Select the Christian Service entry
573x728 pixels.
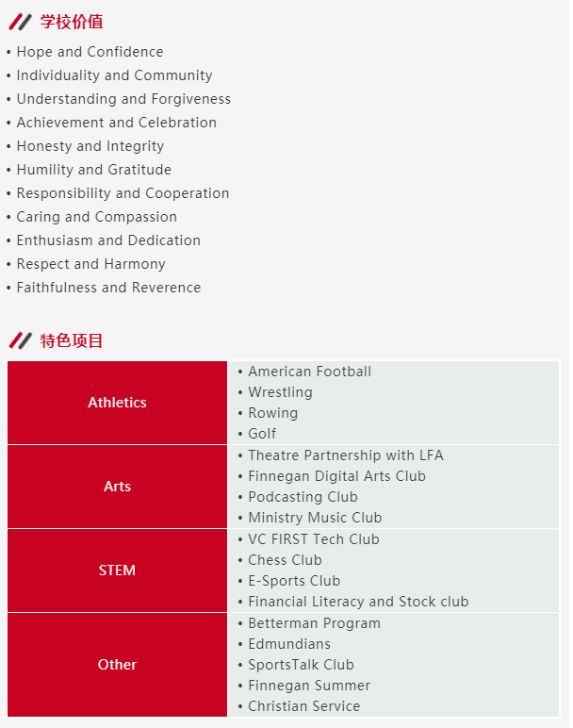(x=303, y=706)
